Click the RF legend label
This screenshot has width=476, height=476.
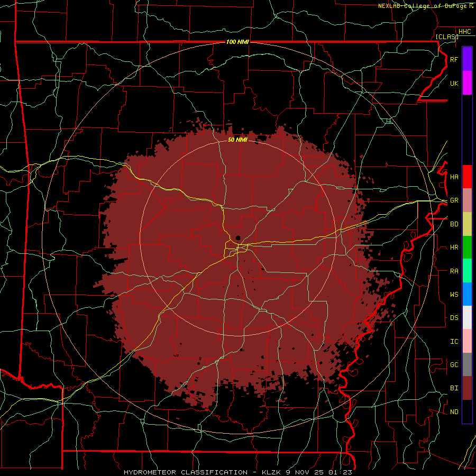click(x=454, y=59)
